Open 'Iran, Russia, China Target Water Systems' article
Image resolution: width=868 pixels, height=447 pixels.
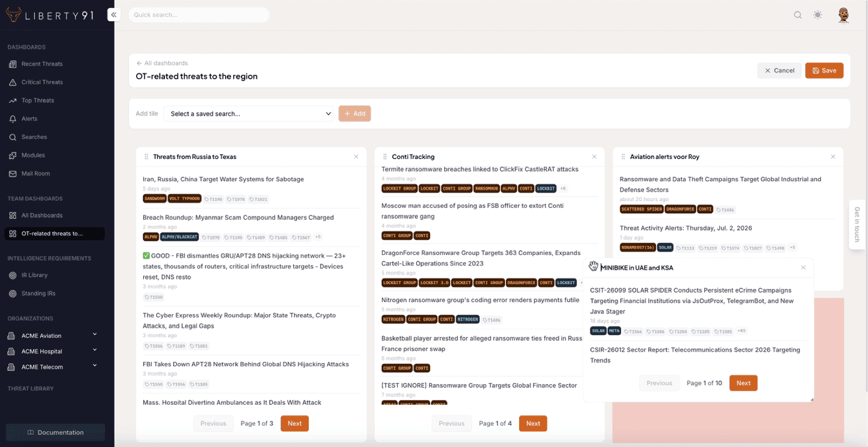223,179
